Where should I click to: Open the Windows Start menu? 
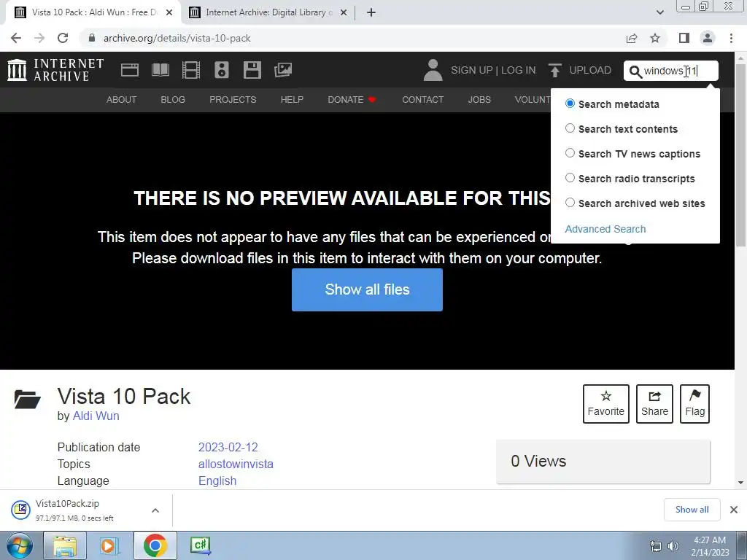(20, 545)
